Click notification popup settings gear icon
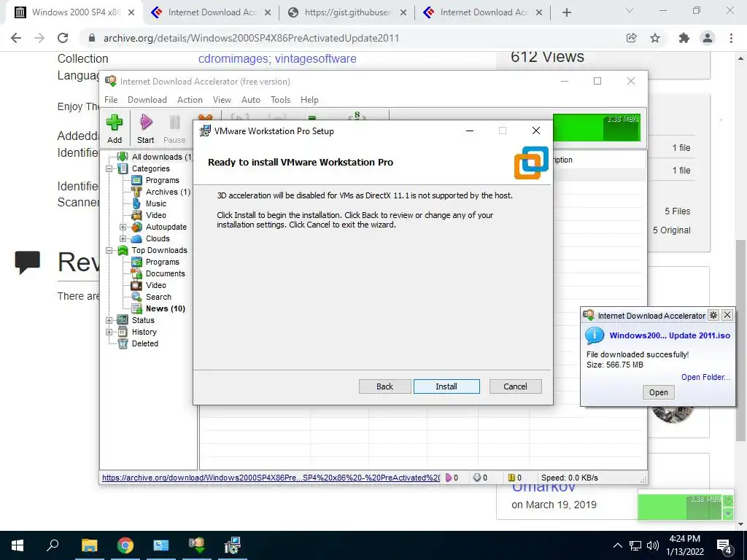 [x=713, y=315]
